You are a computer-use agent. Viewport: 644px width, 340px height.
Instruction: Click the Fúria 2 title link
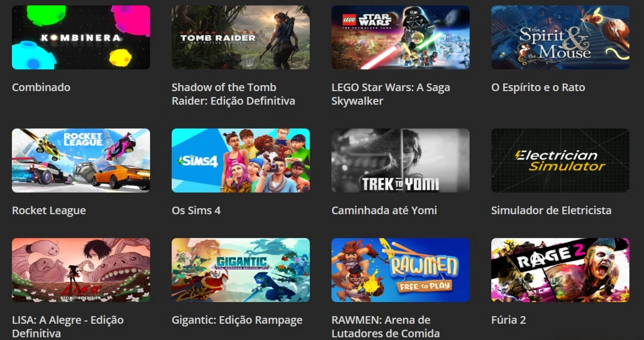click(509, 320)
